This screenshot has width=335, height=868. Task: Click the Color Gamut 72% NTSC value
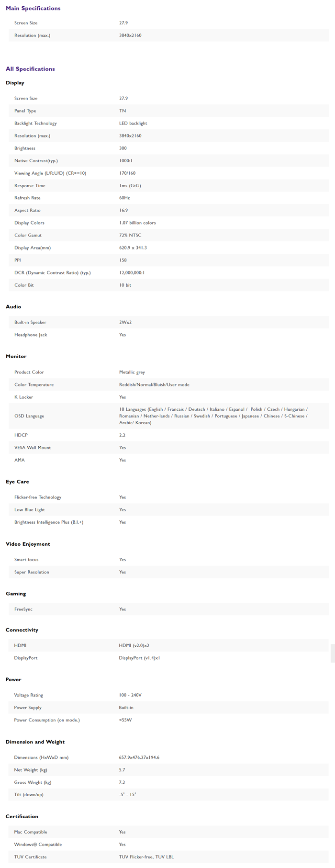pos(130,235)
